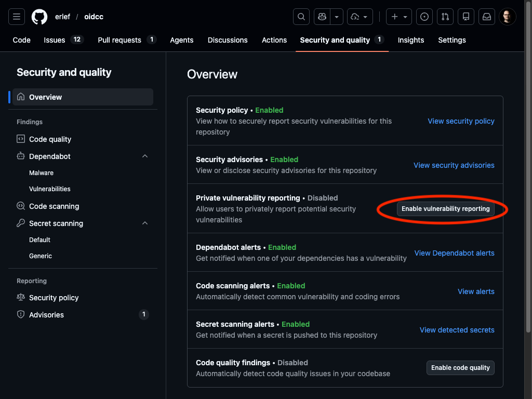Open the oidcc repository link

pos(94,17)
